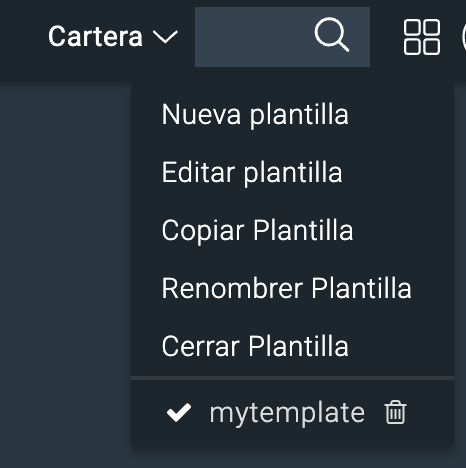Click top-left square of the grid icon
The image size is (466, 468).
click(x=412, y=27)
